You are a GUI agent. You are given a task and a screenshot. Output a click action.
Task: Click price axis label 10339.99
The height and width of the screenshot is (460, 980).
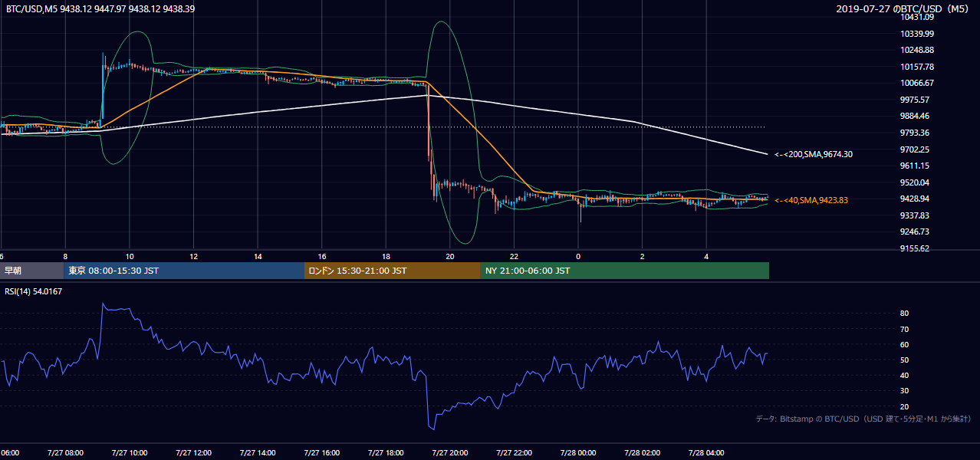[917, 34]
